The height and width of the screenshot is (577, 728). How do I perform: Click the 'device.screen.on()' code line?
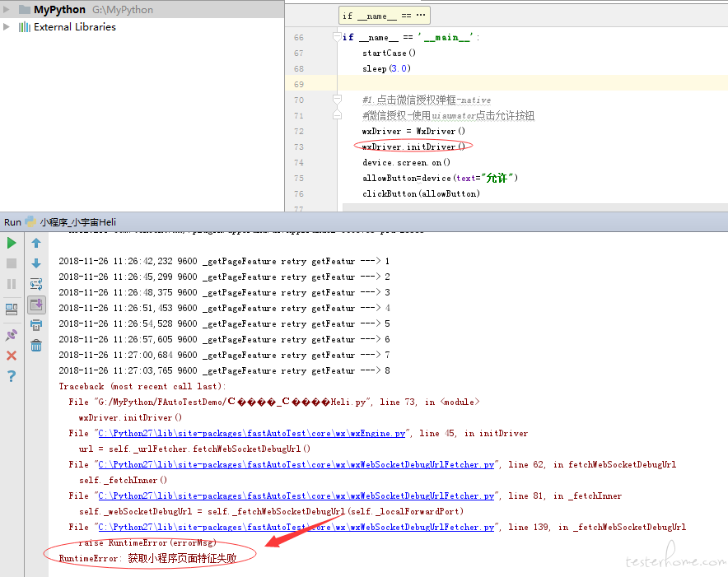pos(406,162)
